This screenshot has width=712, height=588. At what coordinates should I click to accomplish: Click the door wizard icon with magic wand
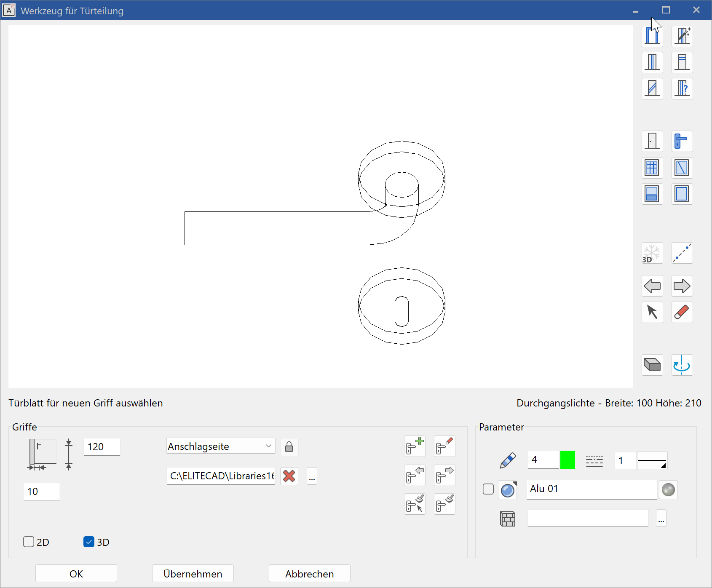click(682, 36)
